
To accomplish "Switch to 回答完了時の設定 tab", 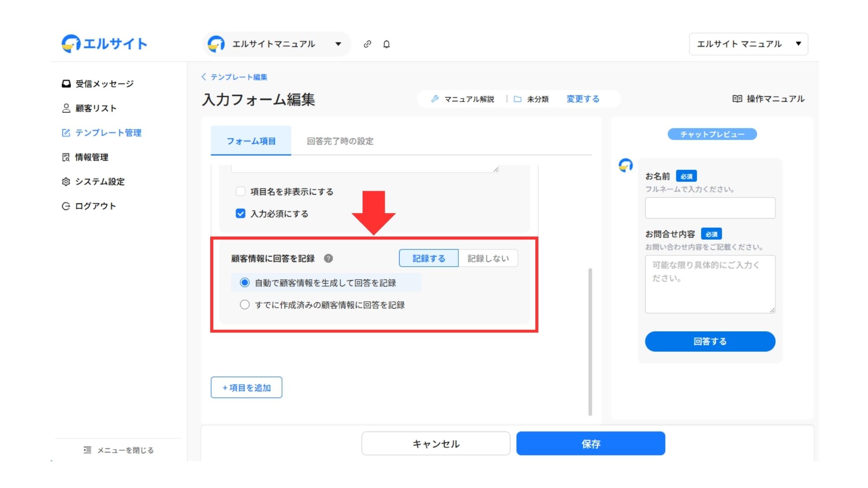I will tap(340, 141).
